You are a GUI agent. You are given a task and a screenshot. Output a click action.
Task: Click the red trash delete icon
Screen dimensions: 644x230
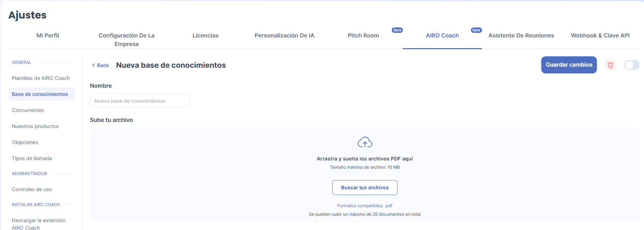(610, 65)
